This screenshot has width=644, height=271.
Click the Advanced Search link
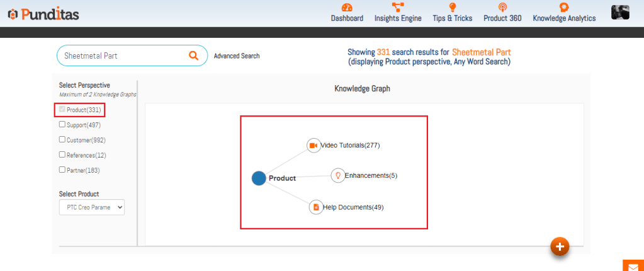[x=237, y=56]
